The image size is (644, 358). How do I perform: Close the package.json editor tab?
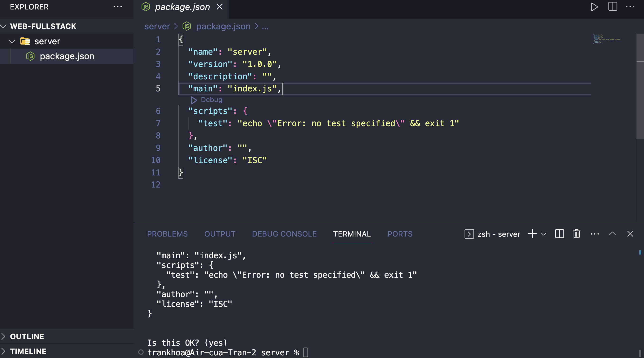pyautogui.click(x=219, y=7)
